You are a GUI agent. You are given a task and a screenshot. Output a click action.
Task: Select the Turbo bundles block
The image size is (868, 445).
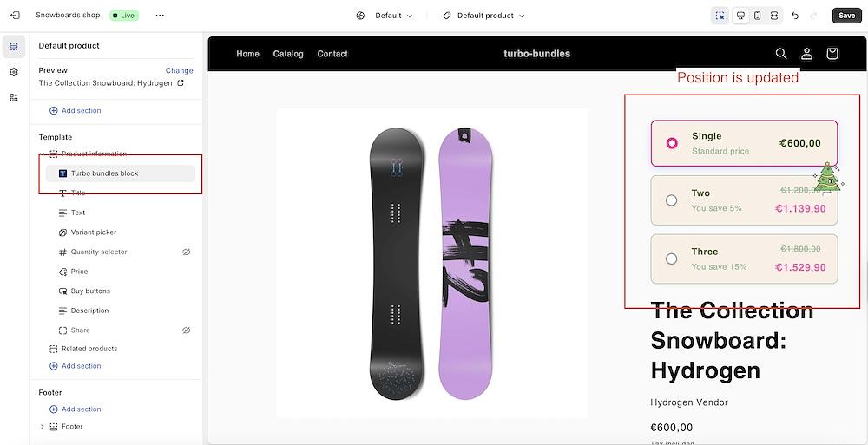(x=104, y=173)
